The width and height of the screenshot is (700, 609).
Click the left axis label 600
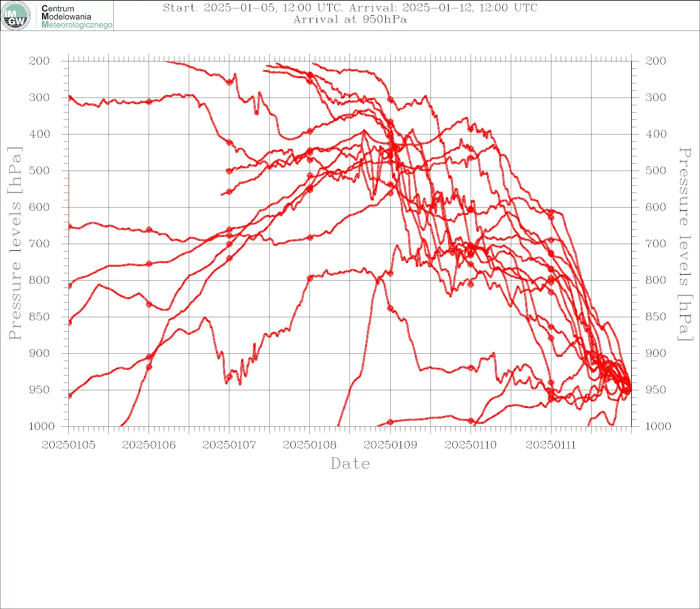click(40, 207)
